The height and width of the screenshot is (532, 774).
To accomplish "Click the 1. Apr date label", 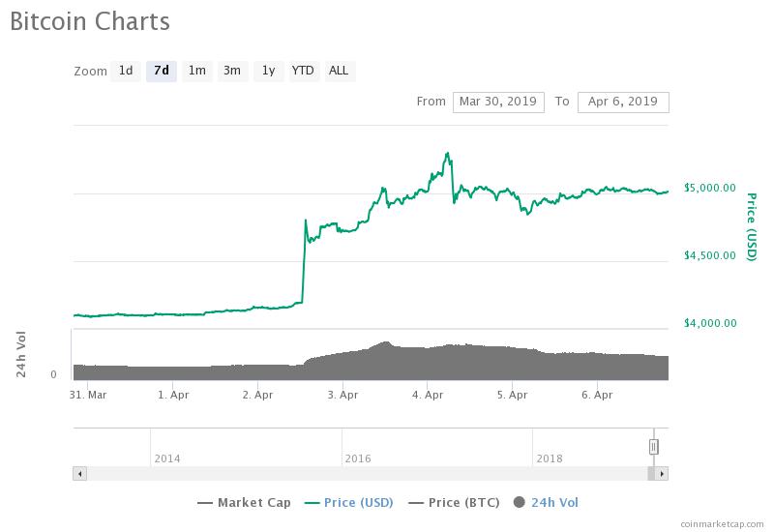I will click(173, 395).
